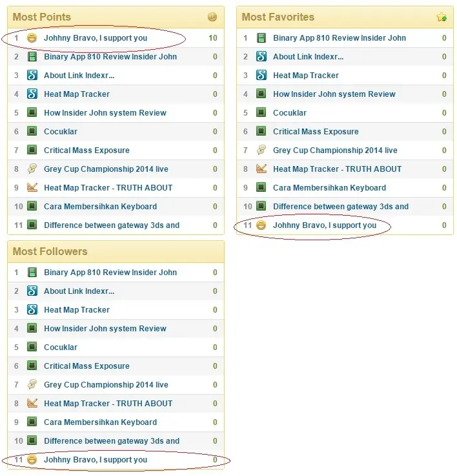Click chart icon beside Heat Map Tracker - TRUTH ABOUT in Most Favorites
The width and height of the screenshot is (457, 476).
[x=261, y=169]
